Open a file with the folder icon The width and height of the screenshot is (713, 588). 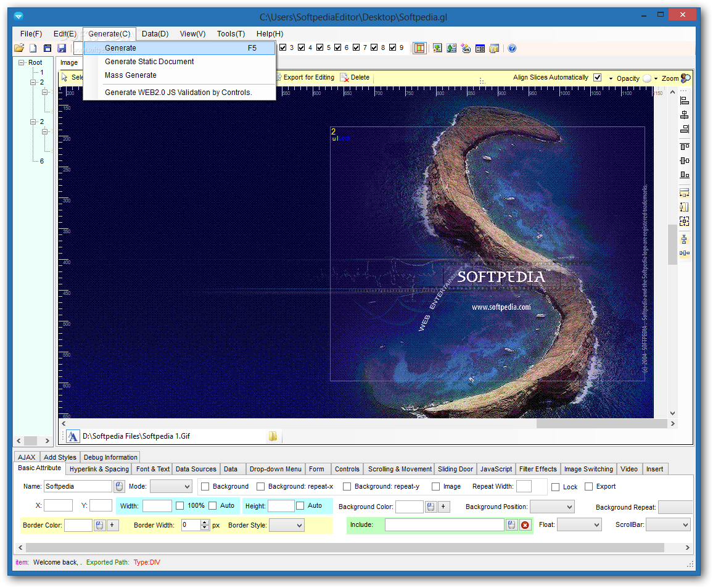pyautogui.click(x=19, y=48)
